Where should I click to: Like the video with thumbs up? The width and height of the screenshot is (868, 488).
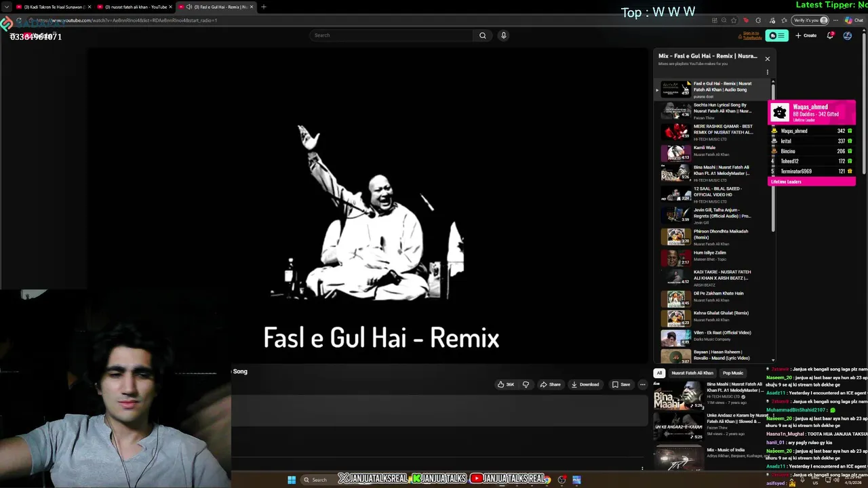click(x=506, y=384)
